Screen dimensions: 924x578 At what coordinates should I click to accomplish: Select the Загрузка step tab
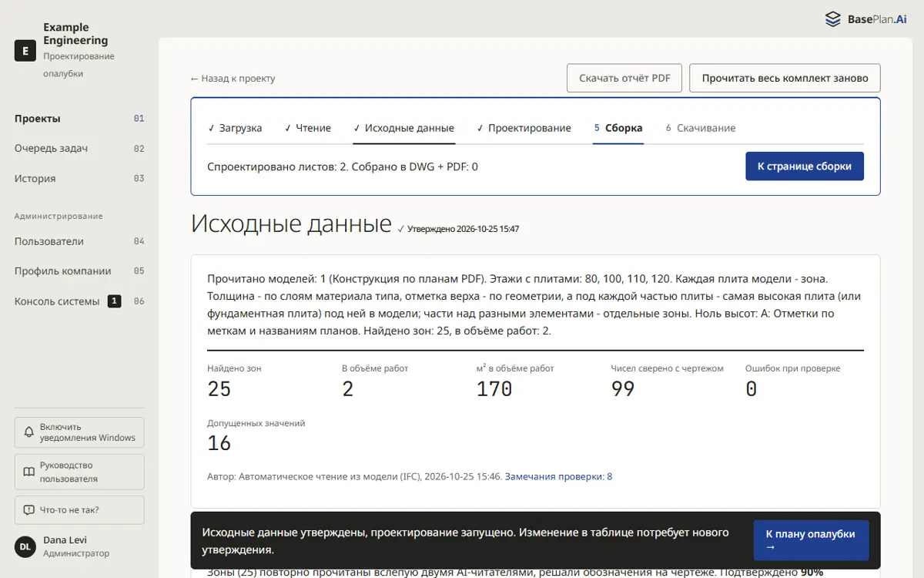[235, 128]
